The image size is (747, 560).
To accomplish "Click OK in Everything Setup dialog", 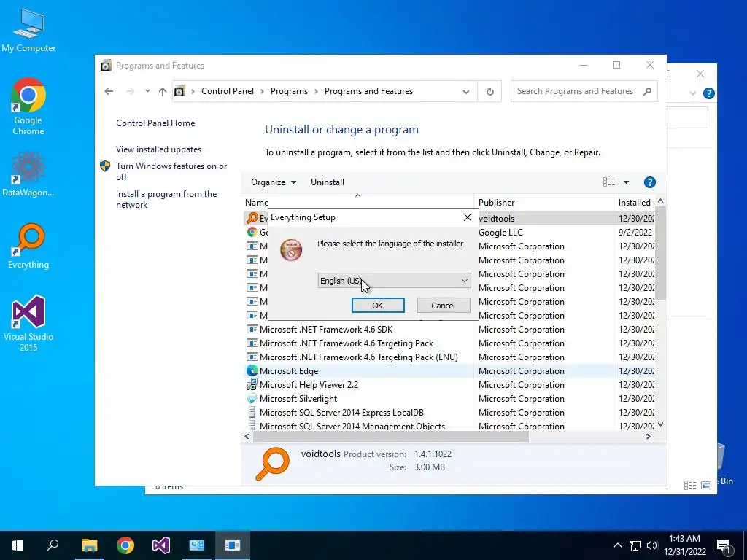I will coord(378,306).
